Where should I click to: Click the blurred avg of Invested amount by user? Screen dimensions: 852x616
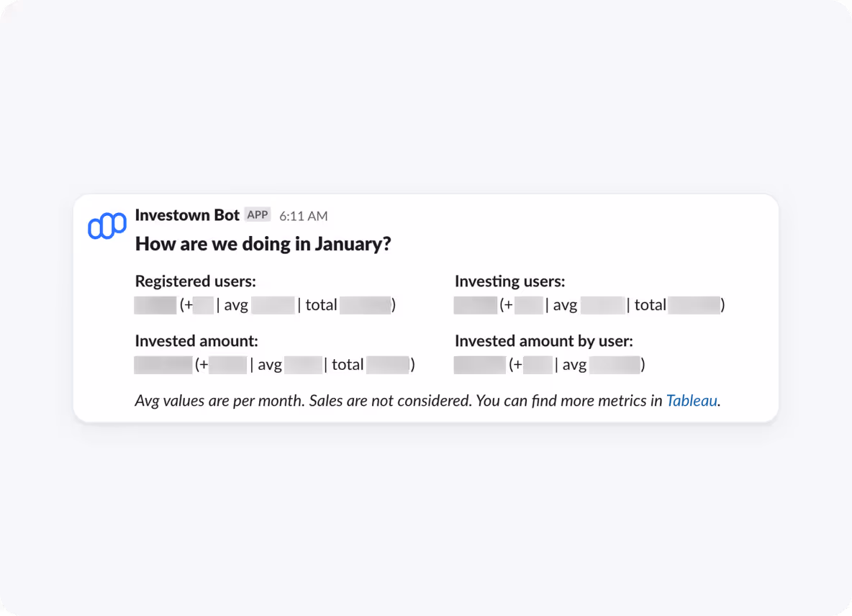[x=615, y=365]
